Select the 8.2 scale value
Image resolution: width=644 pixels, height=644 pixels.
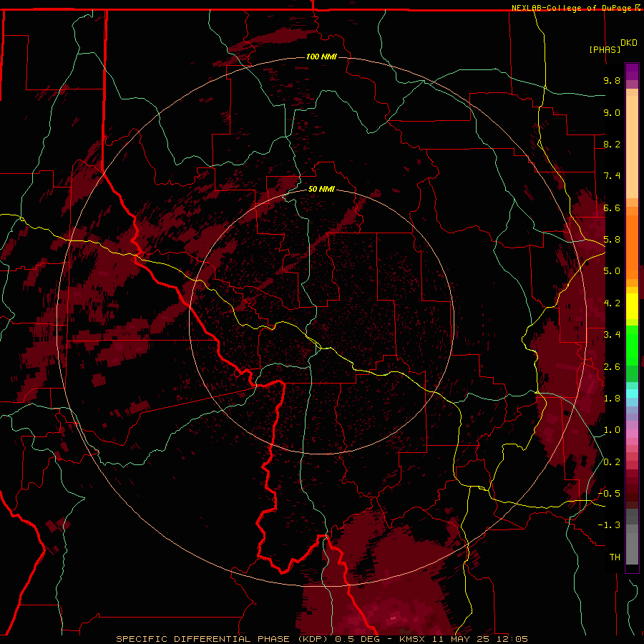[x=612, y=144]
